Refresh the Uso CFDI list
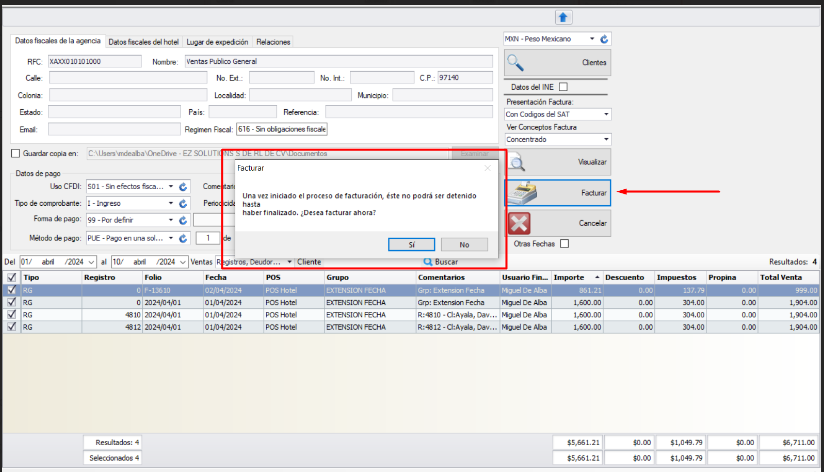 [183, 187]
